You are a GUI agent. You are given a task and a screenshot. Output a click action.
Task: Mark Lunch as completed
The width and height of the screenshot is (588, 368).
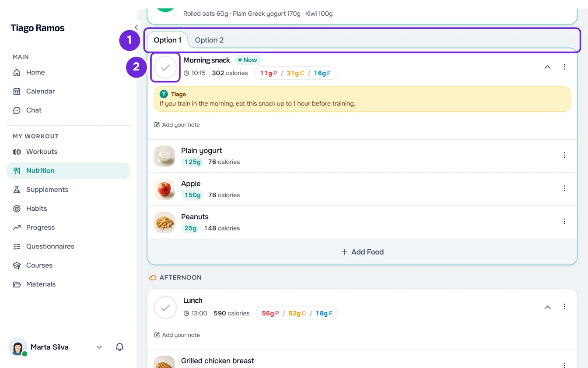pos(165,308)
